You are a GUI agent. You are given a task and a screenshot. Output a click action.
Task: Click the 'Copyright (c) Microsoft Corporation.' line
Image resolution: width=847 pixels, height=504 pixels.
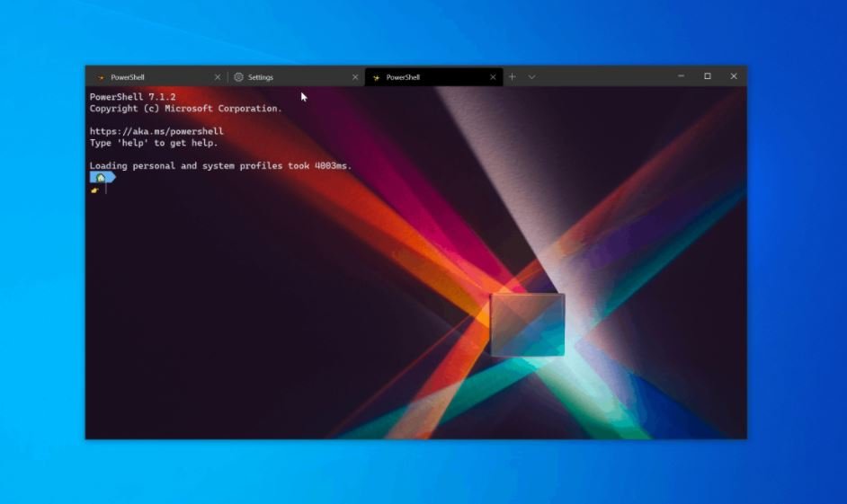coord(186,109)
